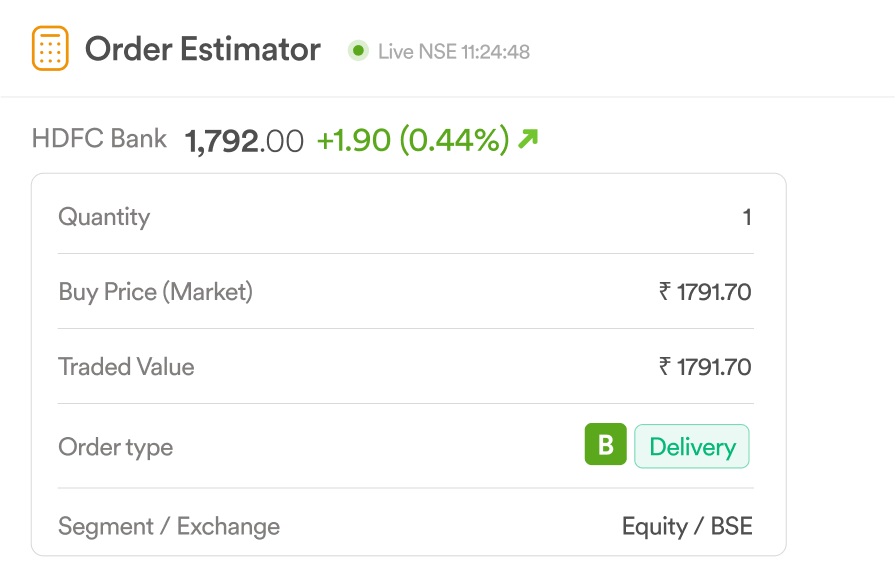Screen dimensions: 896x576
Task: Click the Segment / Exchange label
Action: click(169, 526)
